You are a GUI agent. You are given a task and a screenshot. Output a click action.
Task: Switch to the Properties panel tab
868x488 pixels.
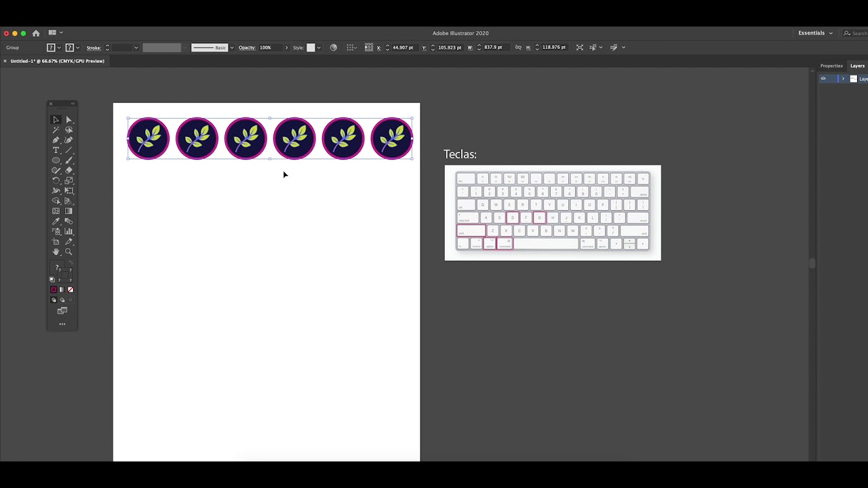[831, 66]
